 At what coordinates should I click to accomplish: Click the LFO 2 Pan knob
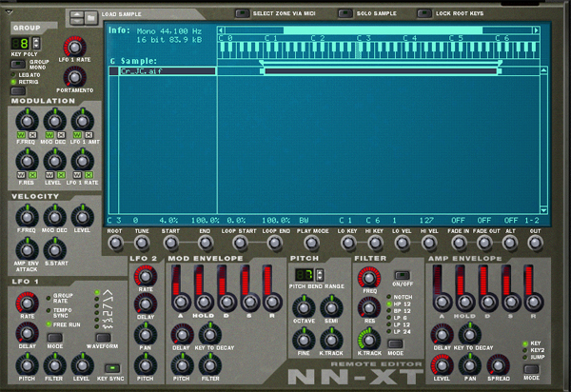(x=146, y=335)
